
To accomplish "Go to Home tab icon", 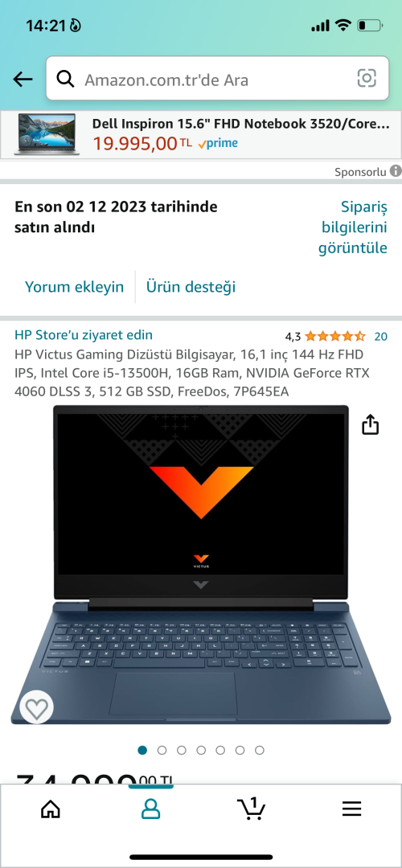I will [51, 809].
